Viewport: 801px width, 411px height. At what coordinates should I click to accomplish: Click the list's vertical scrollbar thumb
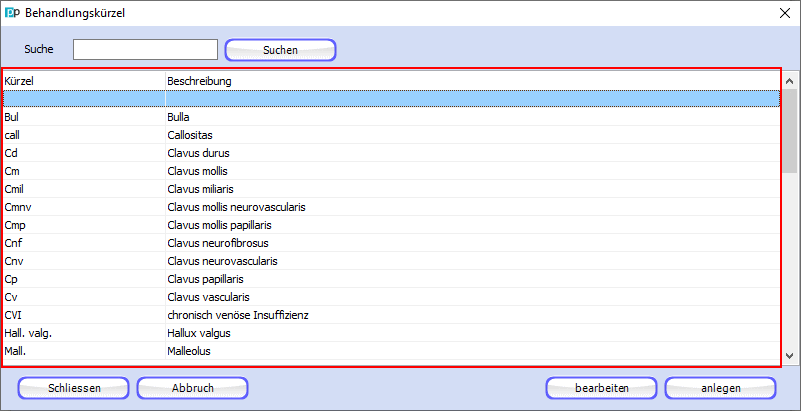click(790, 131)
